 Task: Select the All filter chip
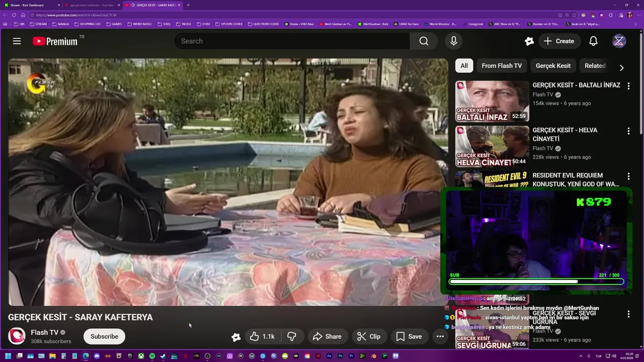pyautogui.click(x=464, y=66)
